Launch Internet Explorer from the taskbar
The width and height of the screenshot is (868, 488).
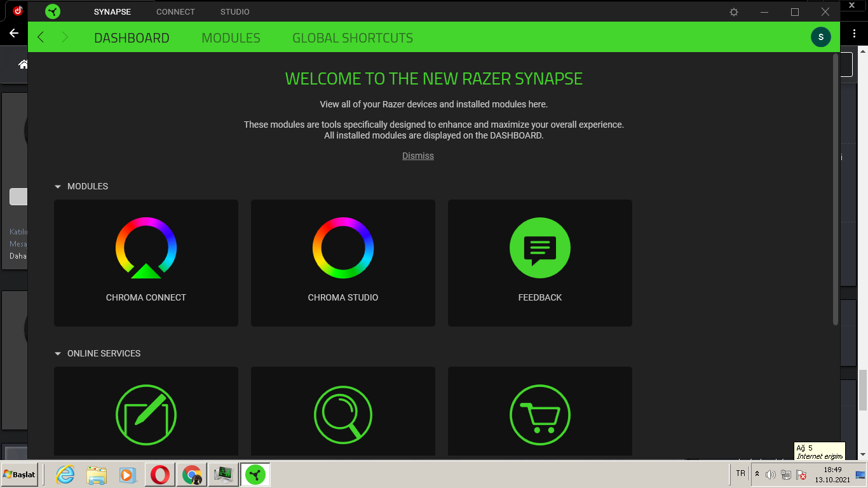pos(65,475)
